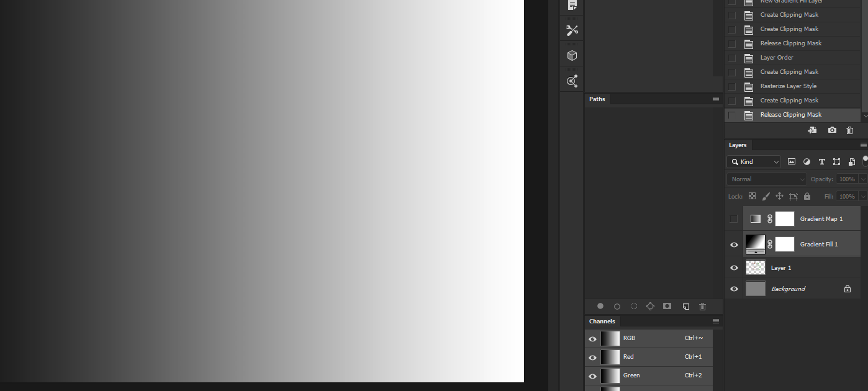Make work path from selection
868x391 pixels.
pos(651,306)
